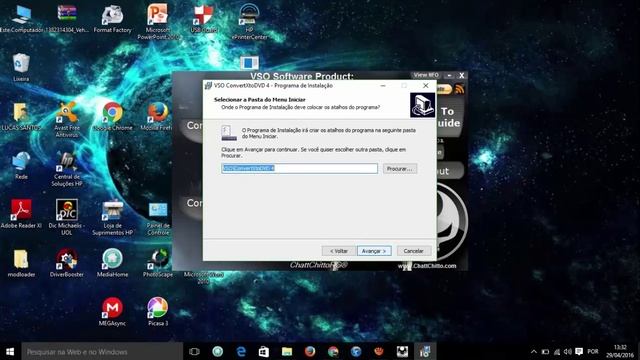This screenshot has height=360, width=640.
Task: Open File Explorer from the taskbar
Action: click(287, 351)
